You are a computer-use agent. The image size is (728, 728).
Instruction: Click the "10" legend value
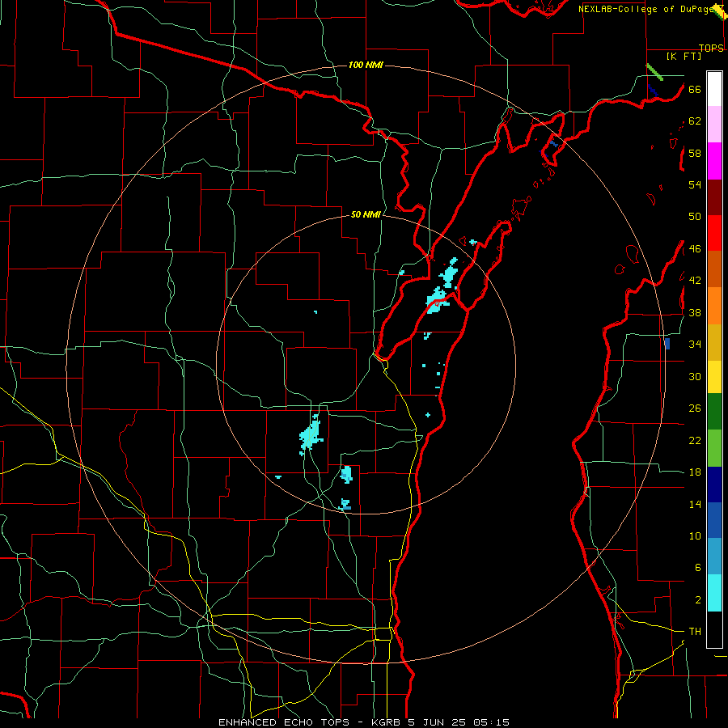695,536
